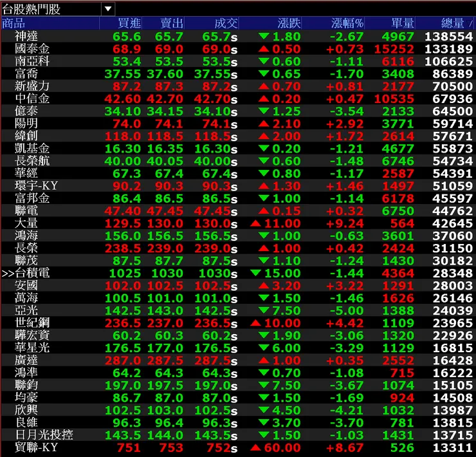Select the 台積電 stock name
The width and height of the screenshot is (476, 457).
coord(32,273)
